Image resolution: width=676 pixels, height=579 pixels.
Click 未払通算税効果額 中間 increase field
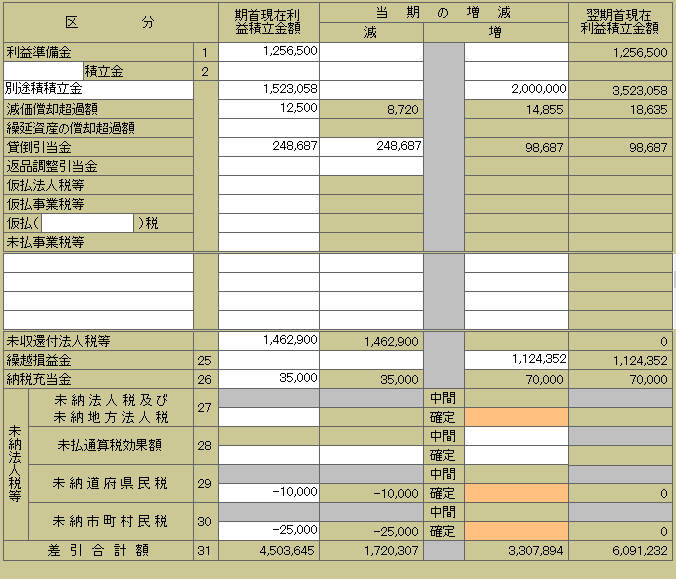tap(516, 436)
